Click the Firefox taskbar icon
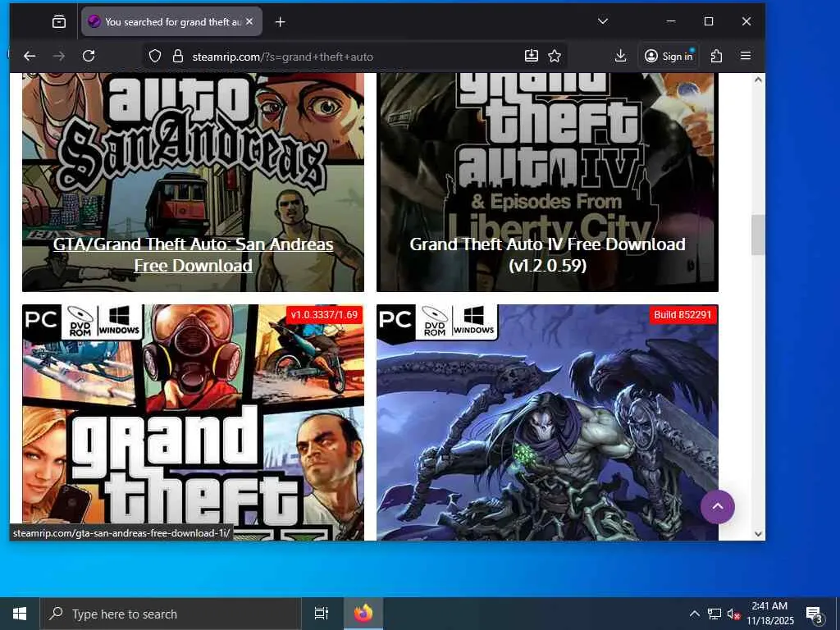The image size is (840, 630). pyautogui.click(x=363, y=614)
